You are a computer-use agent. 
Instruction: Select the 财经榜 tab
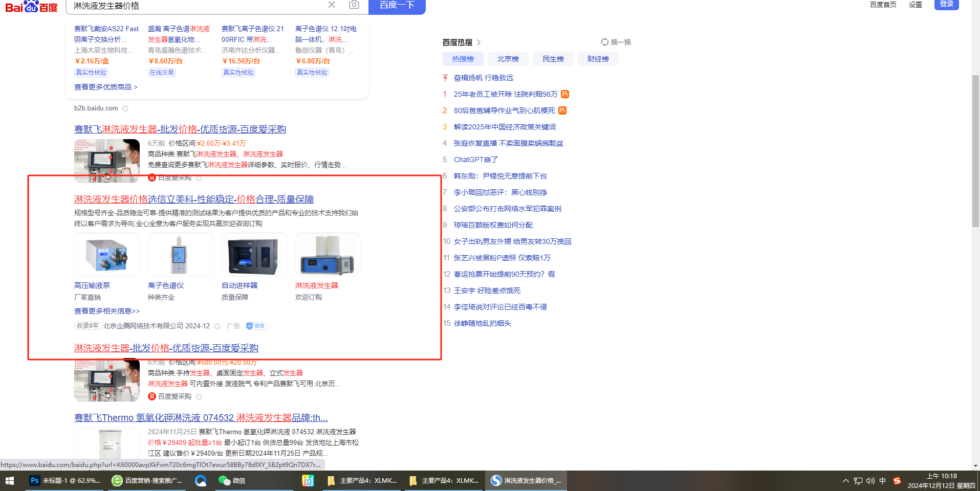(598, 59)
